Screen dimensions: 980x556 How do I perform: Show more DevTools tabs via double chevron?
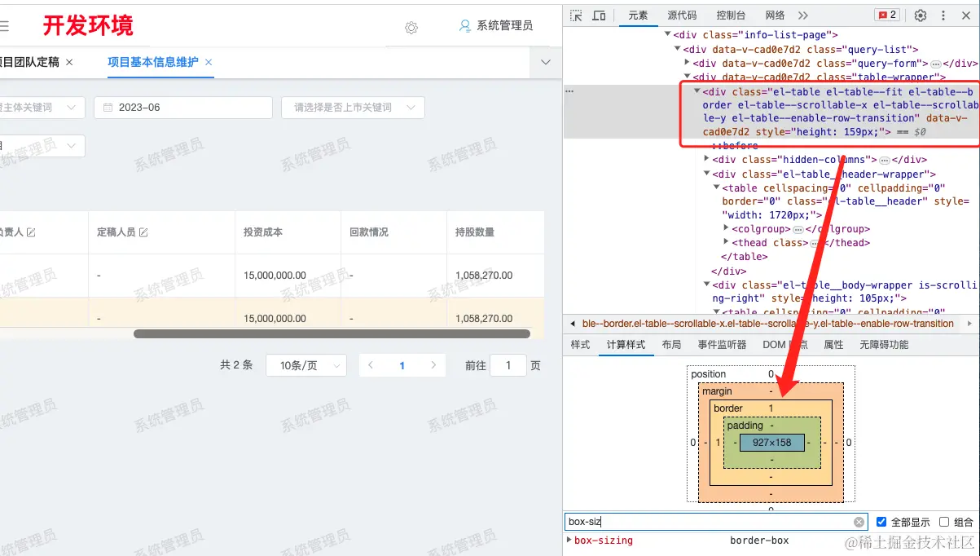point(803,15)
